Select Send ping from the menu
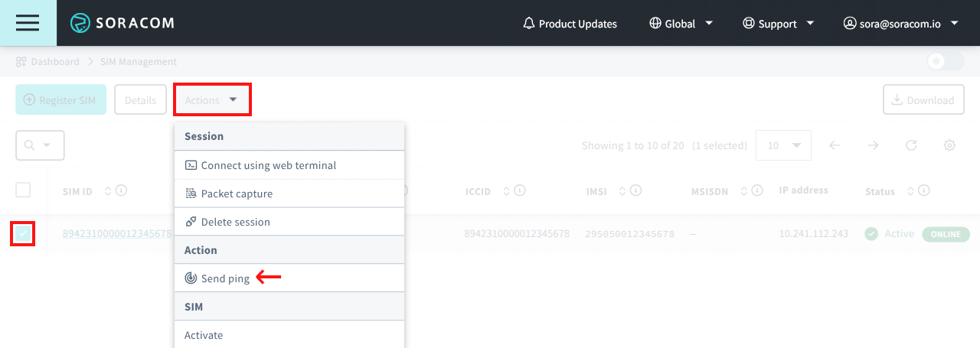 (225, 278)
